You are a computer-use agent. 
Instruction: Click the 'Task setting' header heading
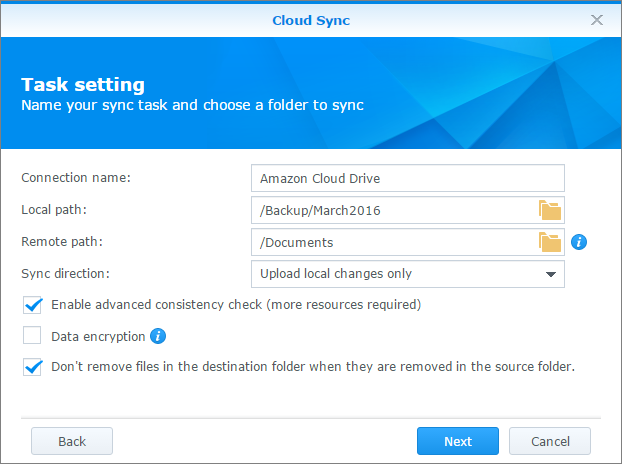pyautogui.click(x=83, y=84)
